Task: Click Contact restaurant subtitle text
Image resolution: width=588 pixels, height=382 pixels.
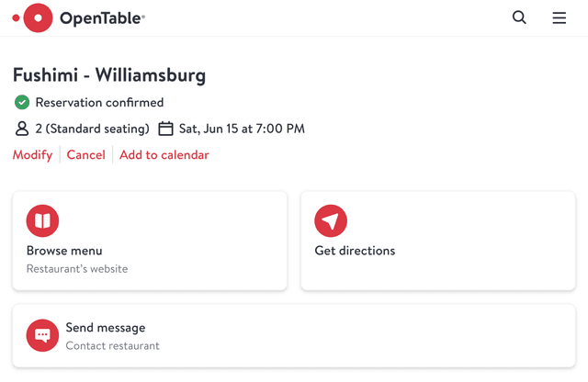Action: tap(112, 345)
